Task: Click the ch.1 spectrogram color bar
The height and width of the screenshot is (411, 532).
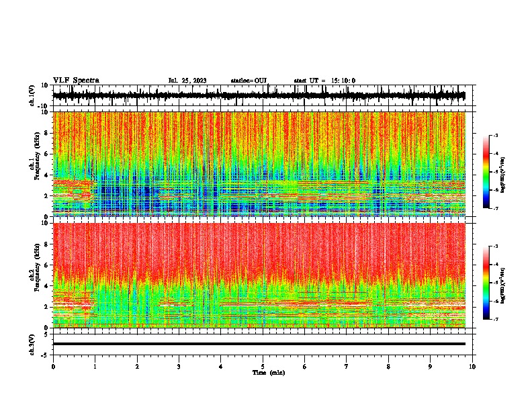Action: click(x=486, y=172)
